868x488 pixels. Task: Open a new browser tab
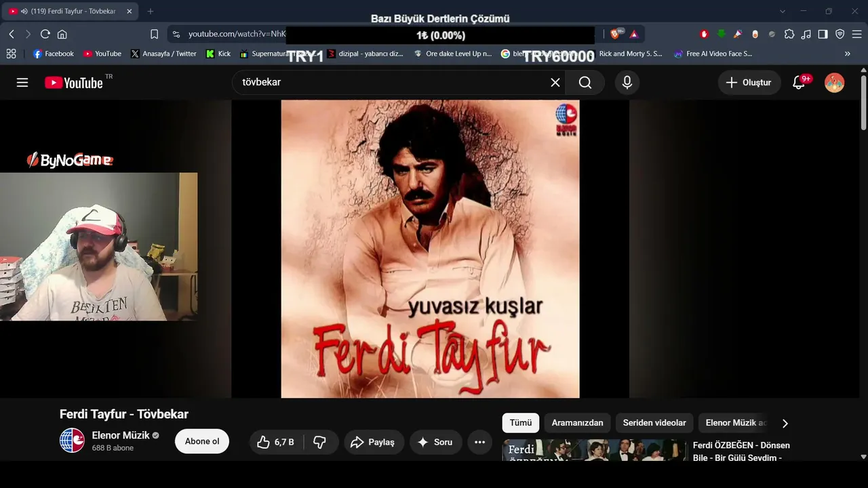151,12
